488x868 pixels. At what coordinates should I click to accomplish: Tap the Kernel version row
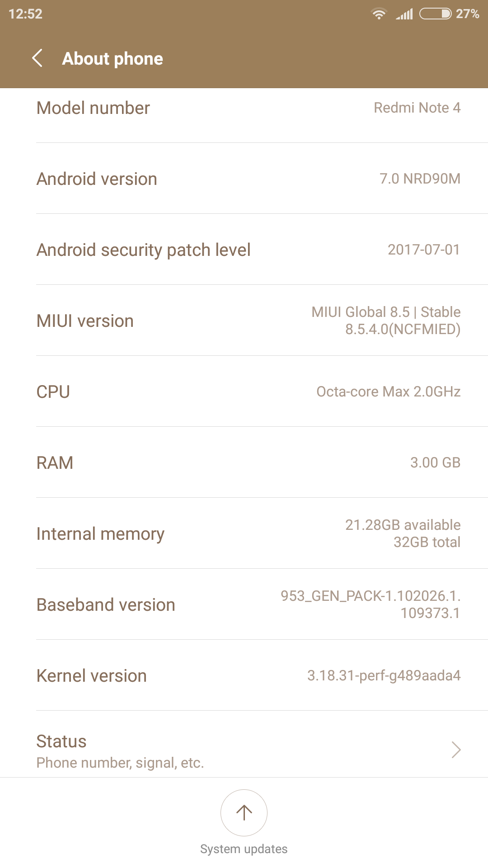coord(244,675)
